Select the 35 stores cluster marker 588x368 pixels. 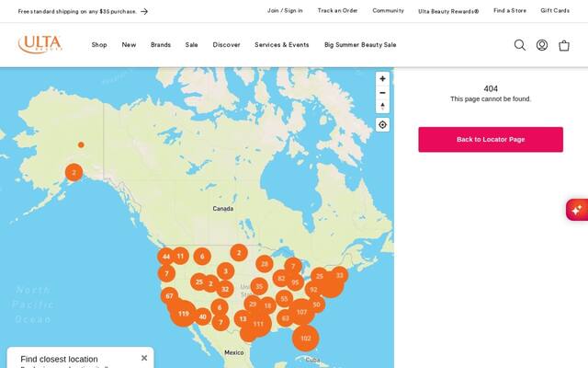pos(259,287)
